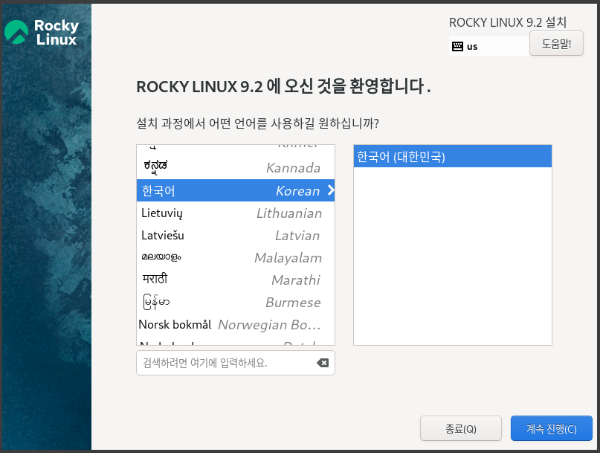Image resolution: width=600 pixels, height=453 pixels.
Task: Pick Burmese from the language list
Action: (235, 302)
